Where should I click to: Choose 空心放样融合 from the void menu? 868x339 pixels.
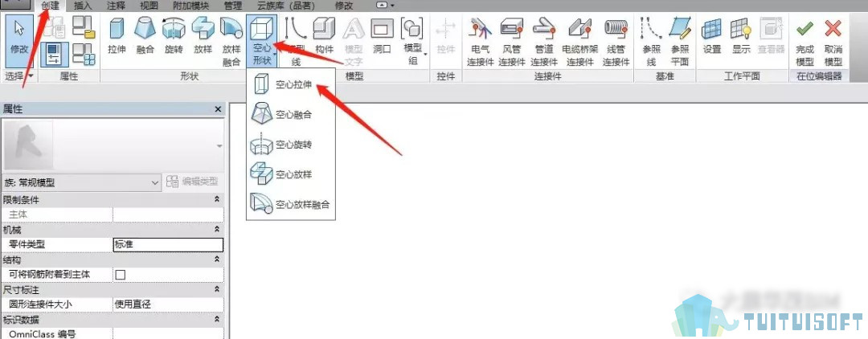pos(291,204)
